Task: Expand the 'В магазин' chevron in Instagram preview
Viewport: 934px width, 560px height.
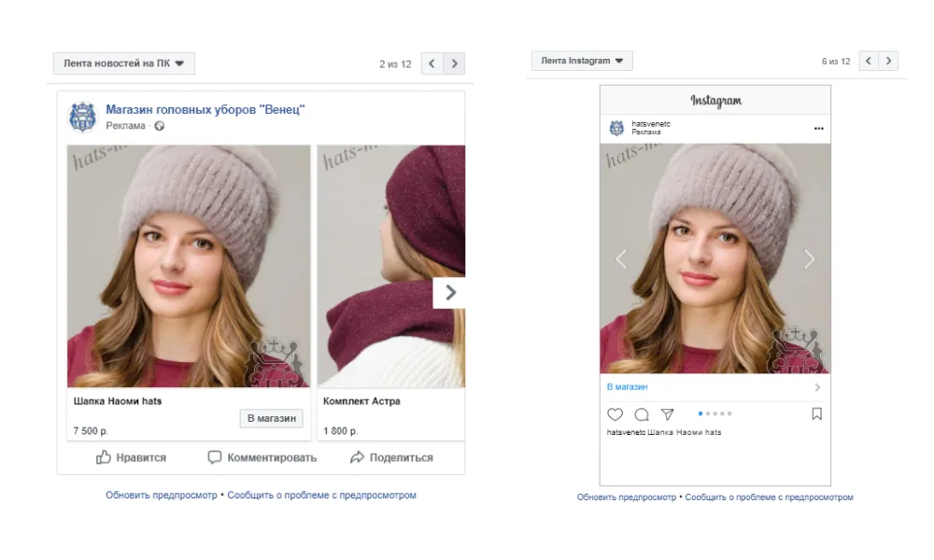Action: click(x=817, y=387)
